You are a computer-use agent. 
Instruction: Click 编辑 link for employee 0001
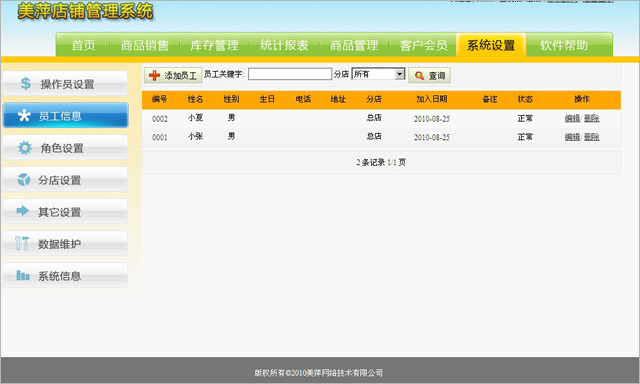point(572,137)
